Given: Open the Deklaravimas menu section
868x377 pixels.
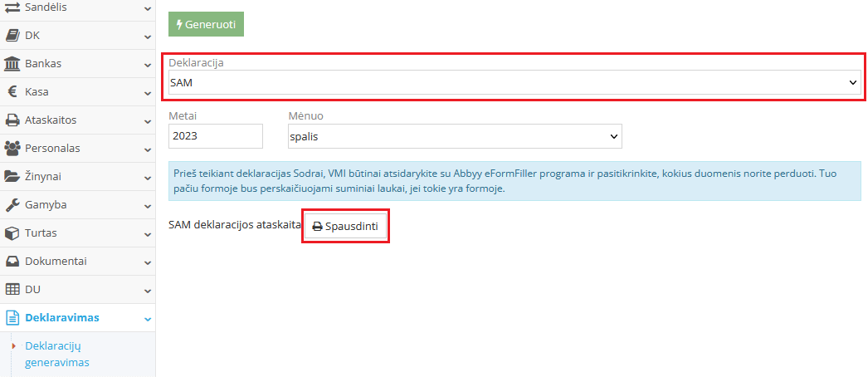Looking at the screenshot, I should click(62, 317).
